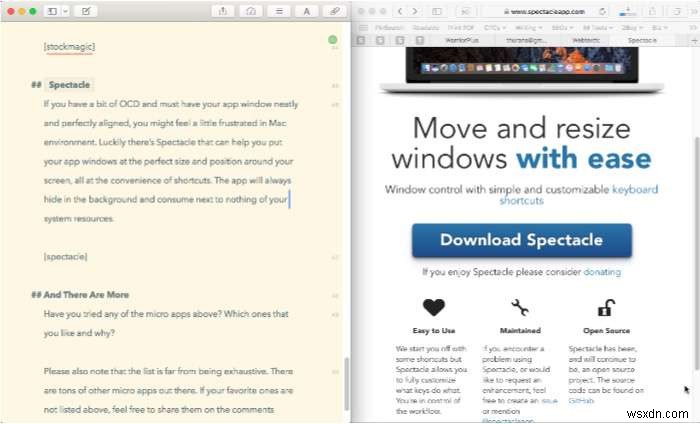Click the editor vertical scrollbar thumb
Viewport: 700px width, 424px height.
pyautogui.click(x=346, y=384)
